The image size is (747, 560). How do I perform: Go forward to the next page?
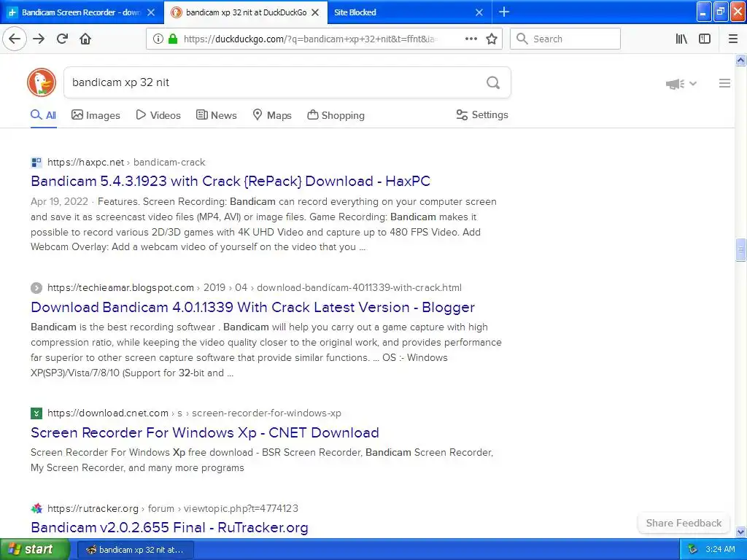point(39,39)
